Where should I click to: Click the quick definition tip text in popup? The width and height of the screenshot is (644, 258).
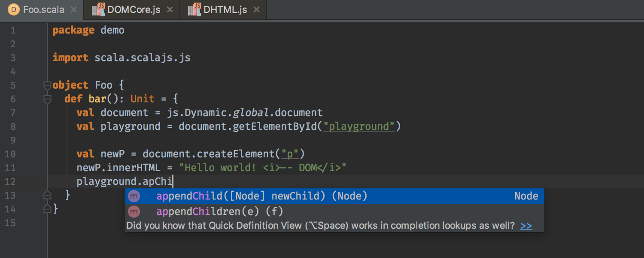320,226
